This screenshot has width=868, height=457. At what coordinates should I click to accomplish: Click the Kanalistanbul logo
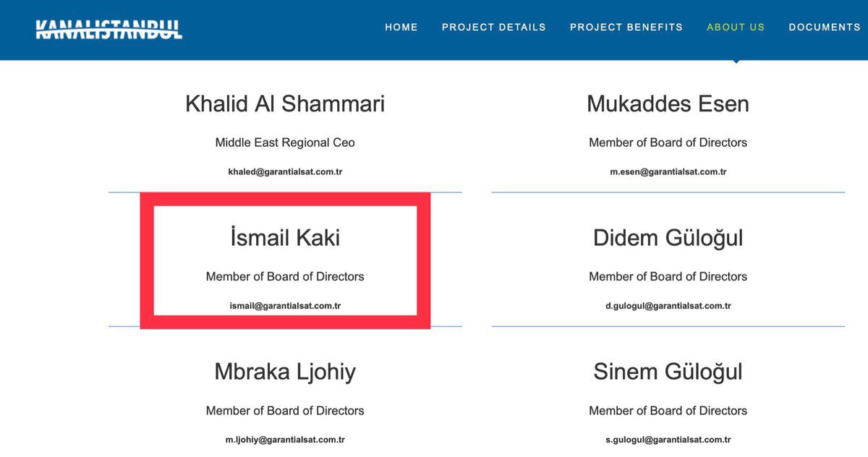(109, 28)
